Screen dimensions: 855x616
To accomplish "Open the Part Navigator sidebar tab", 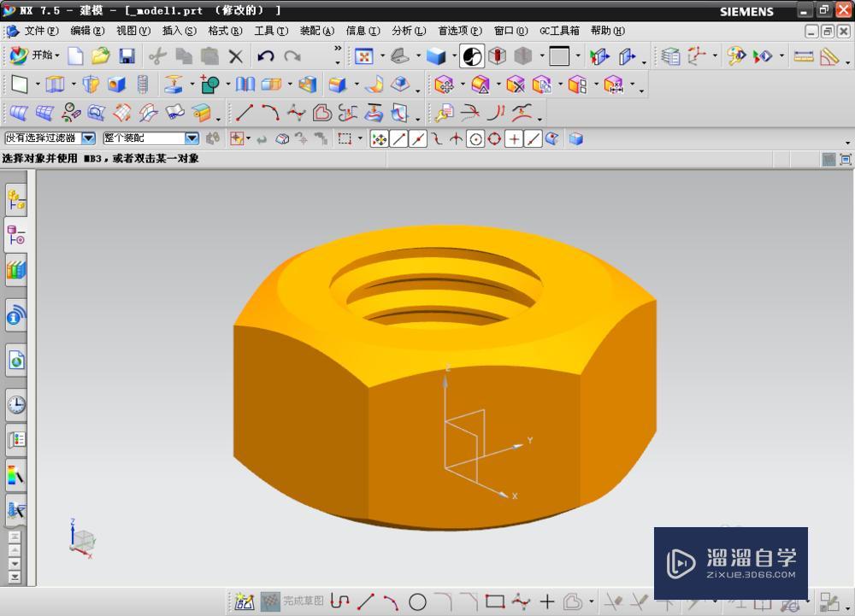I will (16, 235).
